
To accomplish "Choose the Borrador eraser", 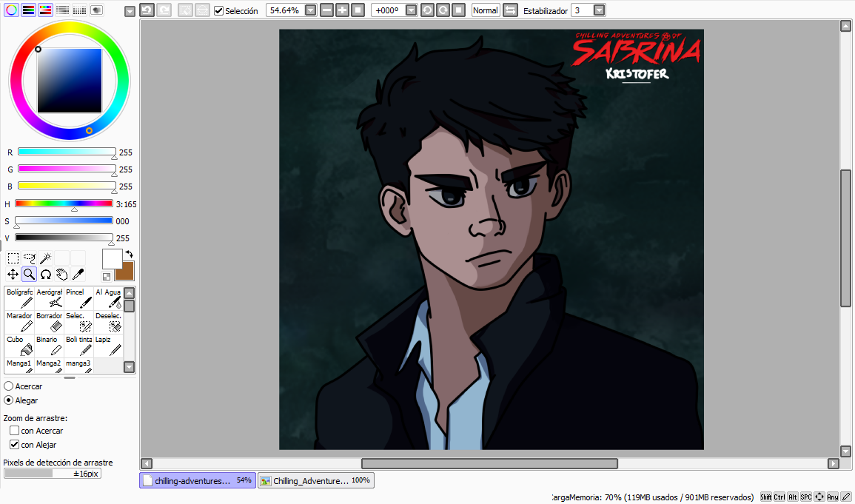I will (x=49, y=323).
